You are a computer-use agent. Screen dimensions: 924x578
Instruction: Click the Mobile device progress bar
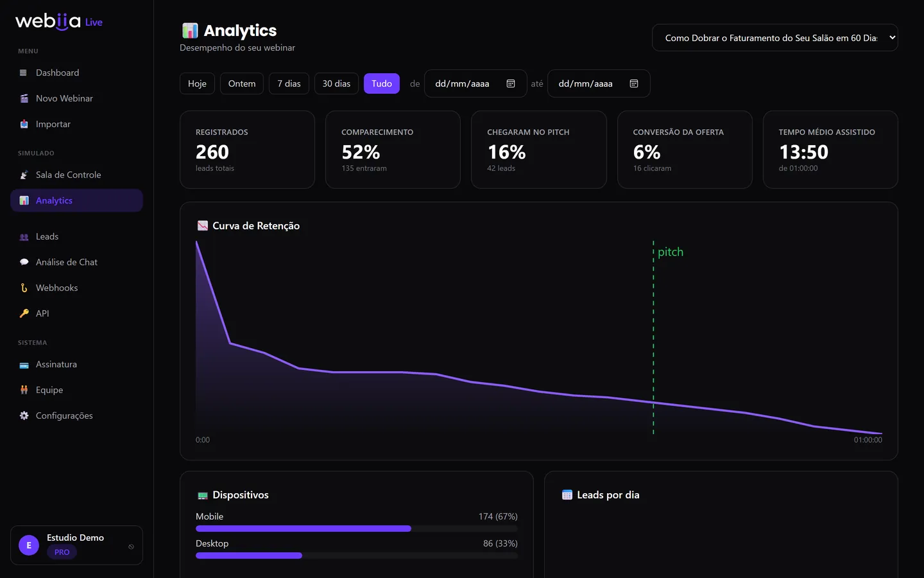point(357,529)
